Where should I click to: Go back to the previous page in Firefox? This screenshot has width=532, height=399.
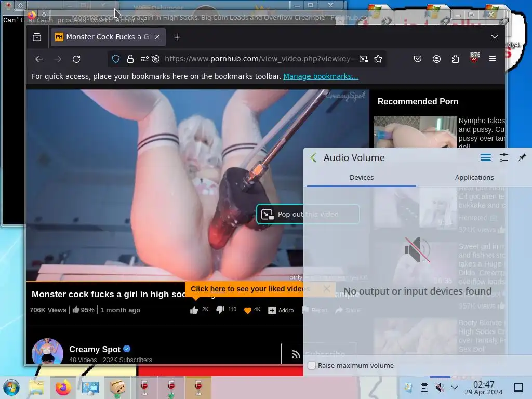click(x=39, y=59)
